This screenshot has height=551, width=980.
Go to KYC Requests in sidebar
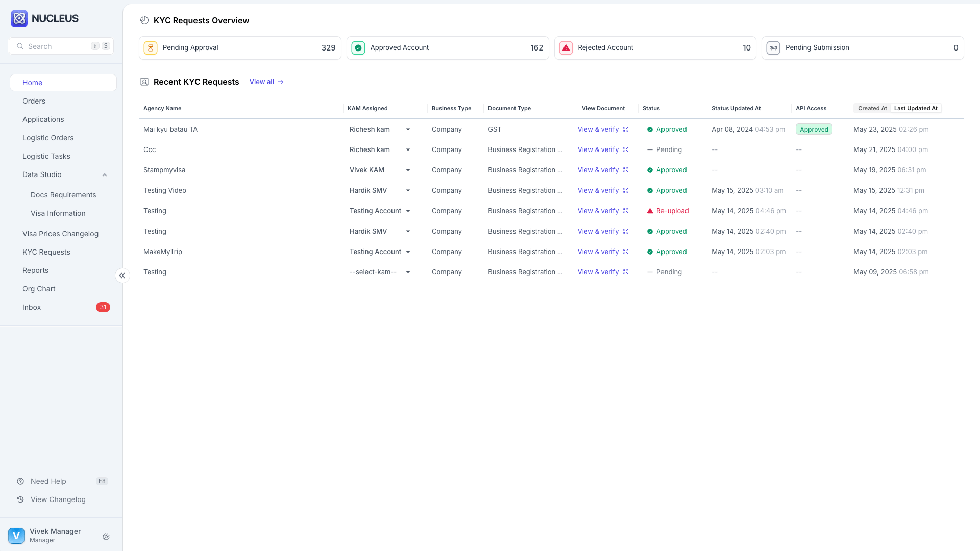click(46, 252)
